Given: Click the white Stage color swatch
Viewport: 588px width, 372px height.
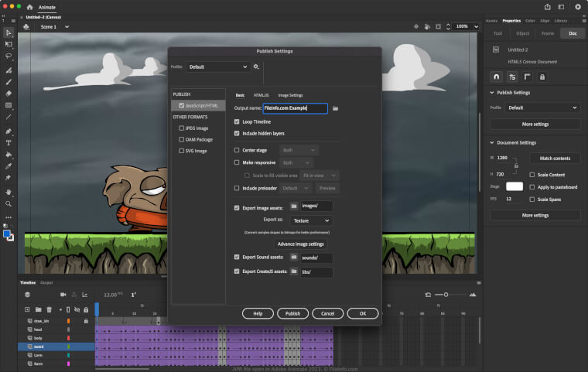Looking at the screenshot, I should (x=514, y=186).
